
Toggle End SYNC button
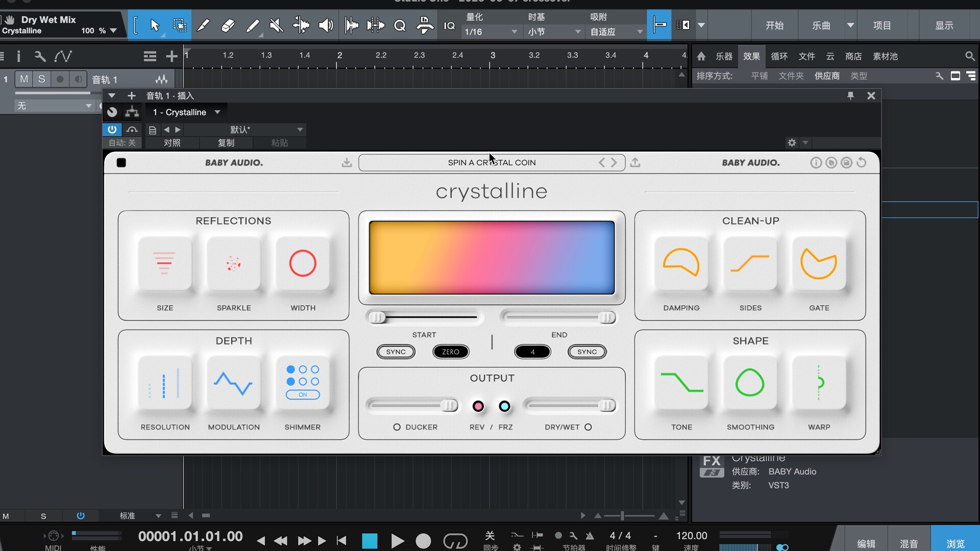pyautogui.click(x=587, y=352)
